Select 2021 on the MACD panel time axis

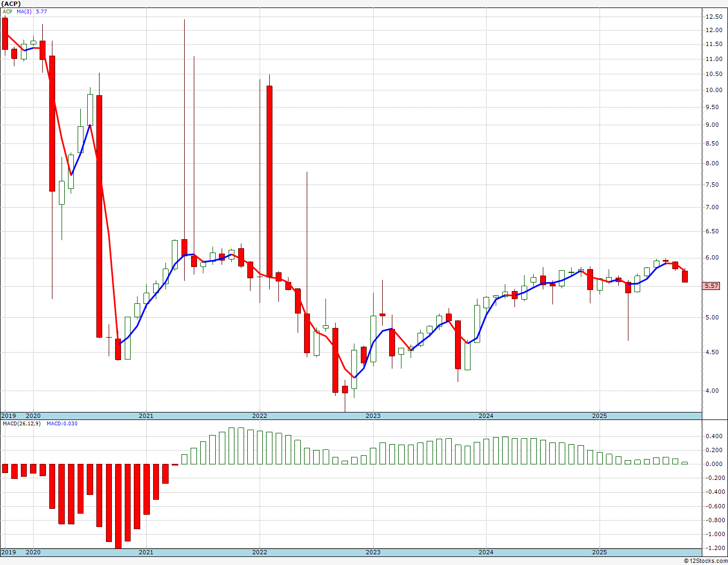[146, 552]
